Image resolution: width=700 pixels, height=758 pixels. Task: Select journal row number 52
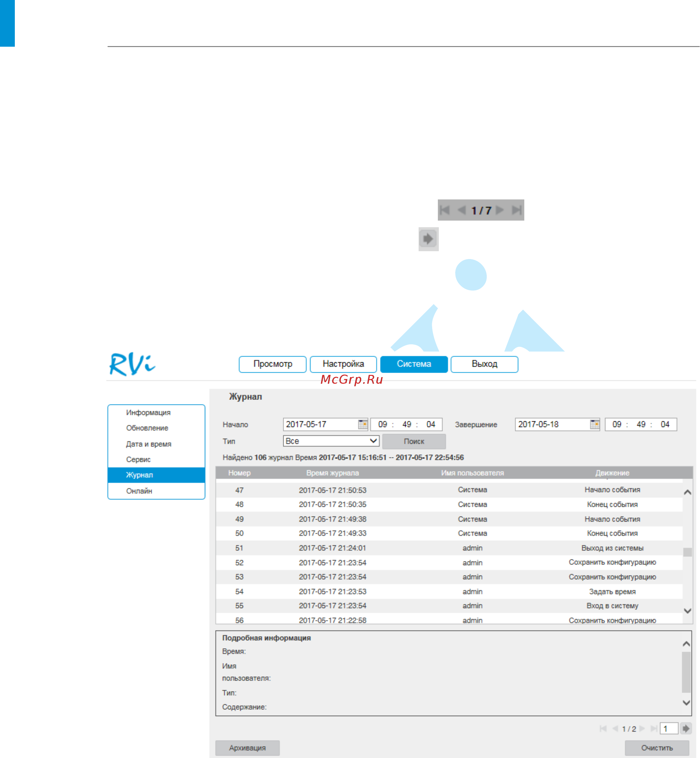coord(449,562)
